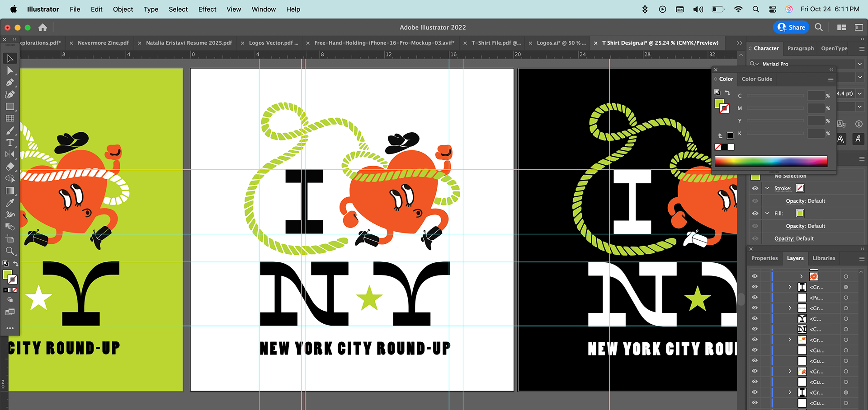Select the Reflect tool
This screenshot has height=410, width=868.
10,154
